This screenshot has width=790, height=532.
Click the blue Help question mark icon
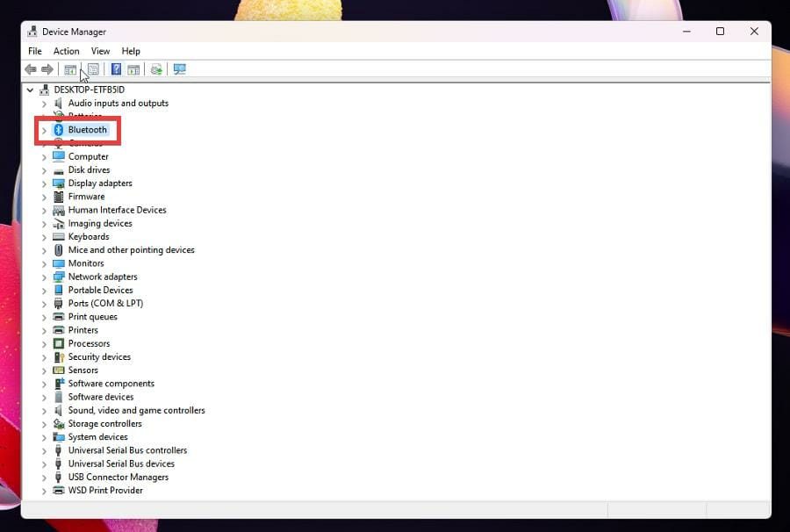116,69
